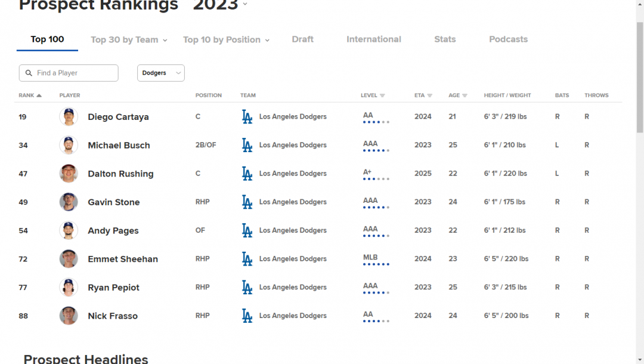Click 6' 1" / 175 lbs value
This screenshot has width=644, height=364.
505,202
